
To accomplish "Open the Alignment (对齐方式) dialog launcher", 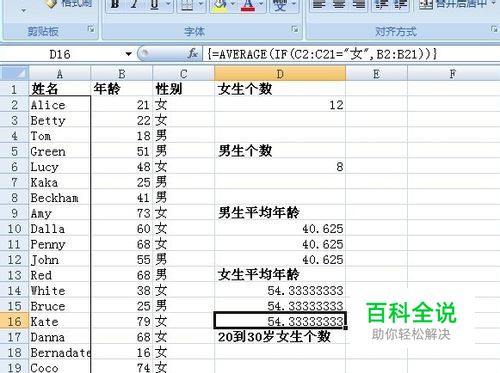I will coord(494,29).
